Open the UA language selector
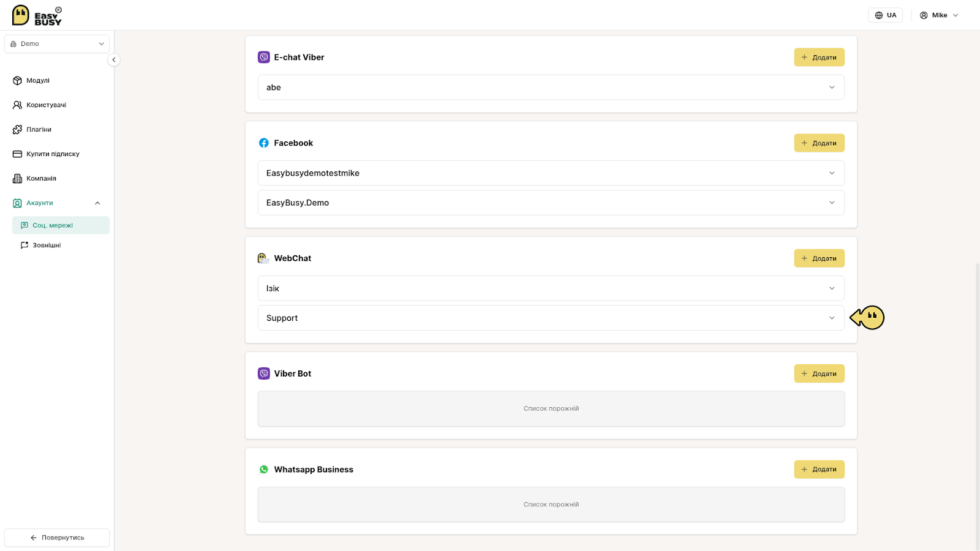The width and height of the screenshot is (980, 551). 885,15
